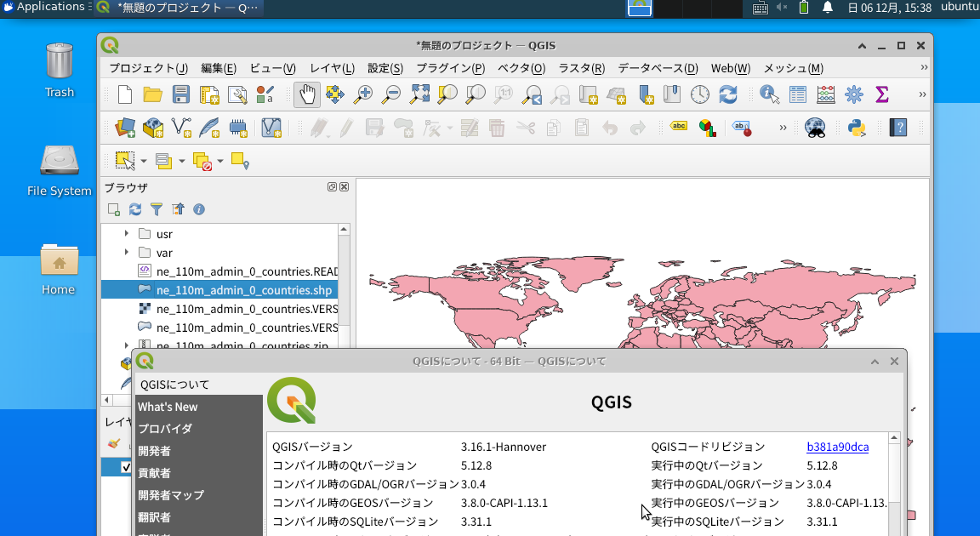Save the project with the floppy disk icon

[180, 95]
